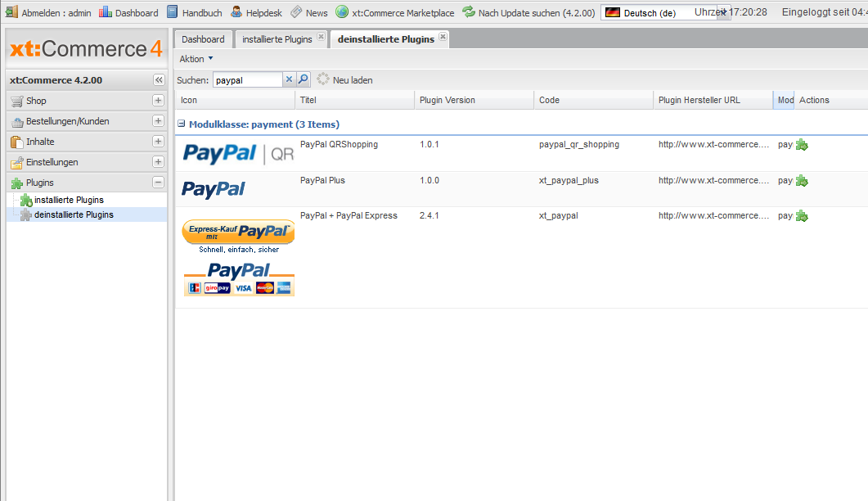This screenshot has width=868, height=501.
Task: Close the deinstallierte Plugins tab
Action: click(x=443, y=37)
